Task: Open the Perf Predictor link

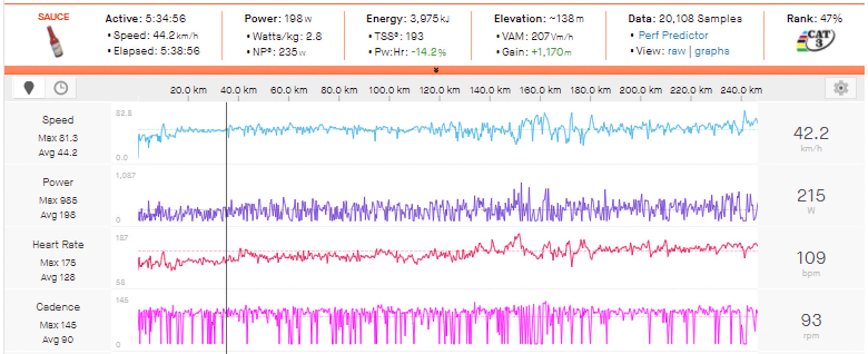Action: click(673, 35)
